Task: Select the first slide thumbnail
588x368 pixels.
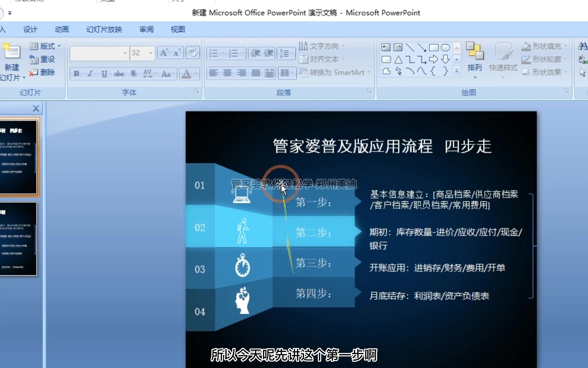Action: (x=18, y=157)
